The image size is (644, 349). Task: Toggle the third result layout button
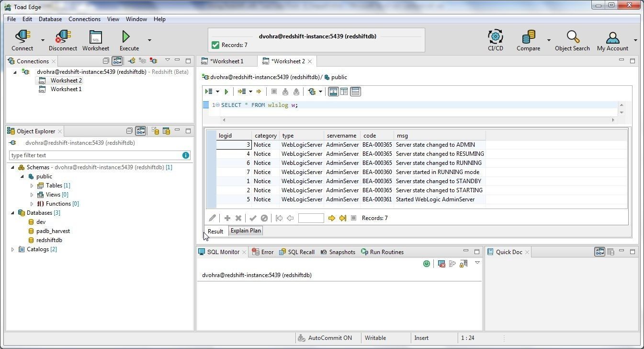coord(355,92)
